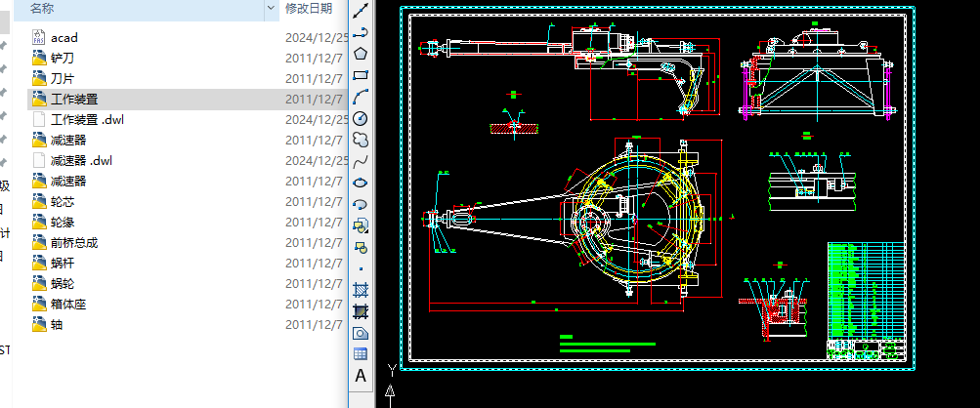
Task: Sort by the 名称 column header
Action: (x=42, y=8)
